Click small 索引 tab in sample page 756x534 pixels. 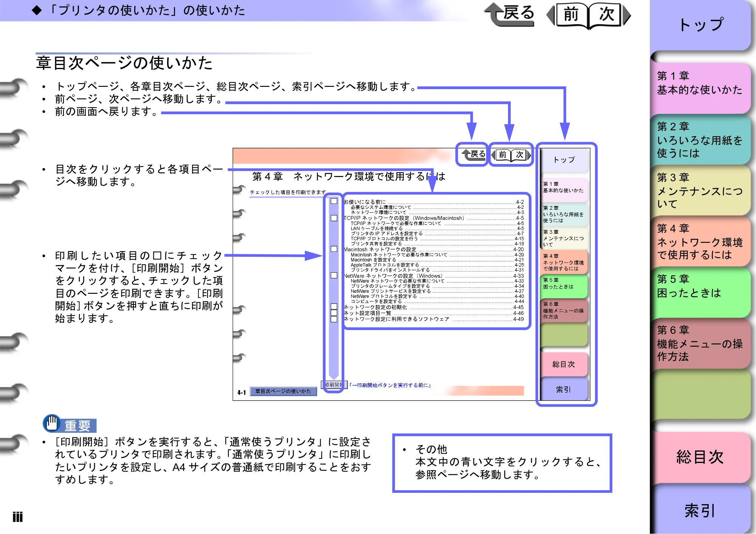[x=564, y=389]
